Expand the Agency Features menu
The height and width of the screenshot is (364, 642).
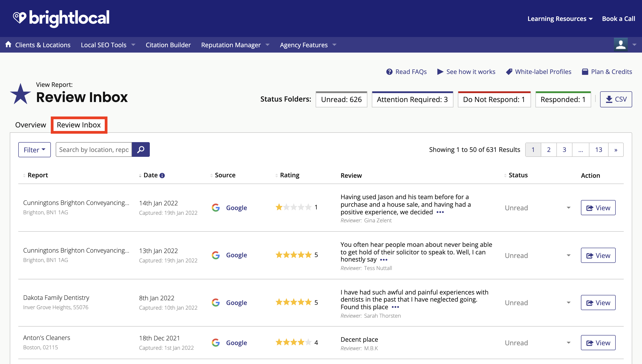coord(308,45)
